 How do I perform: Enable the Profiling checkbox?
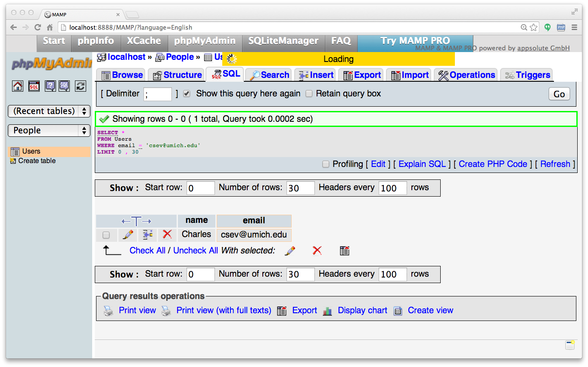tap(326, 164)
